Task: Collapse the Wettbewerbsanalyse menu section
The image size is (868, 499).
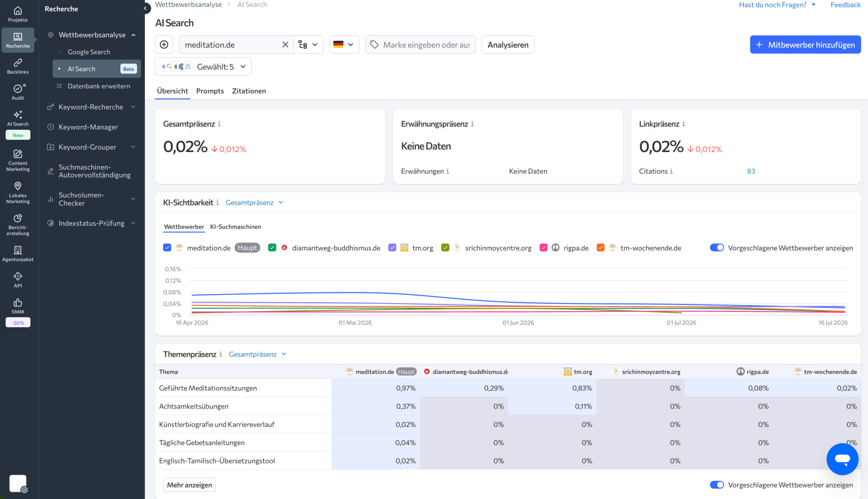Action: tap(133, 35)
